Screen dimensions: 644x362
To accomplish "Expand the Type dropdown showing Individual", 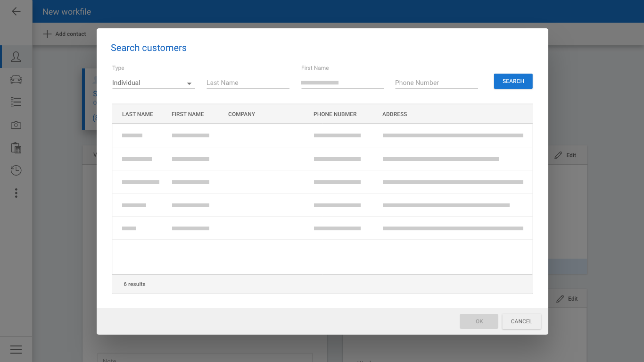I will [153, 83].
